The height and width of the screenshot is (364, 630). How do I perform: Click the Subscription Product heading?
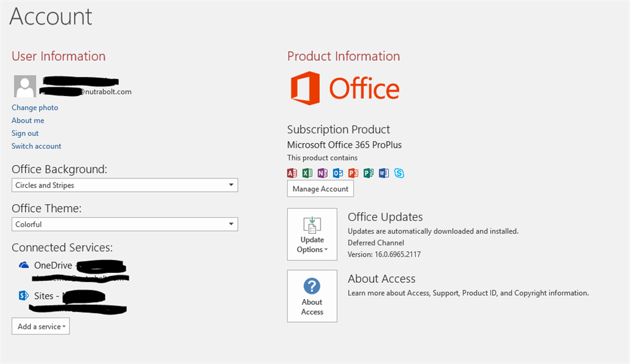click(338, 129)
